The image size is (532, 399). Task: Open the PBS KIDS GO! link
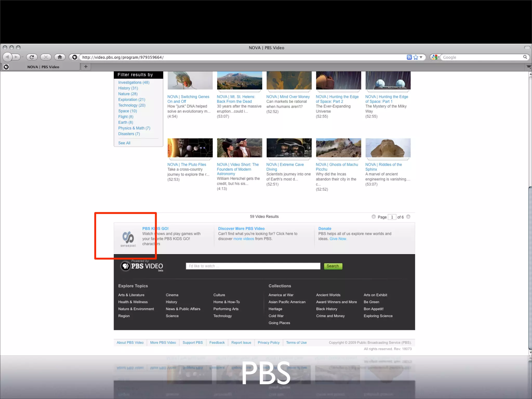coord(155,229)
